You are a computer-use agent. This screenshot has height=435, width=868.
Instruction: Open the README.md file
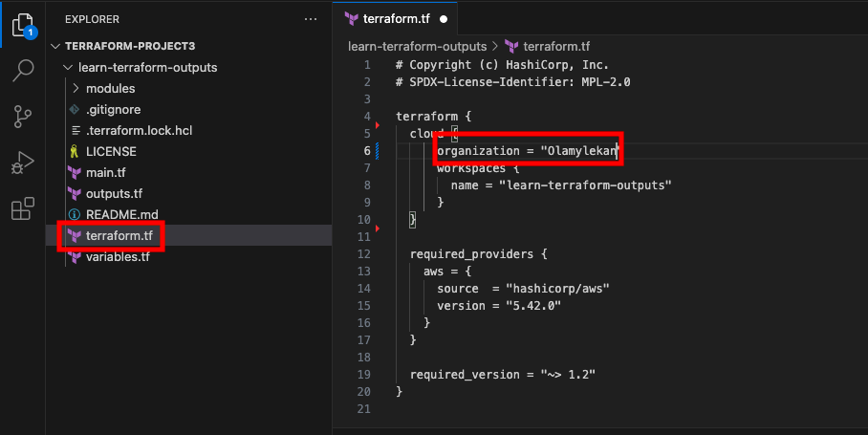click(121, 215)
